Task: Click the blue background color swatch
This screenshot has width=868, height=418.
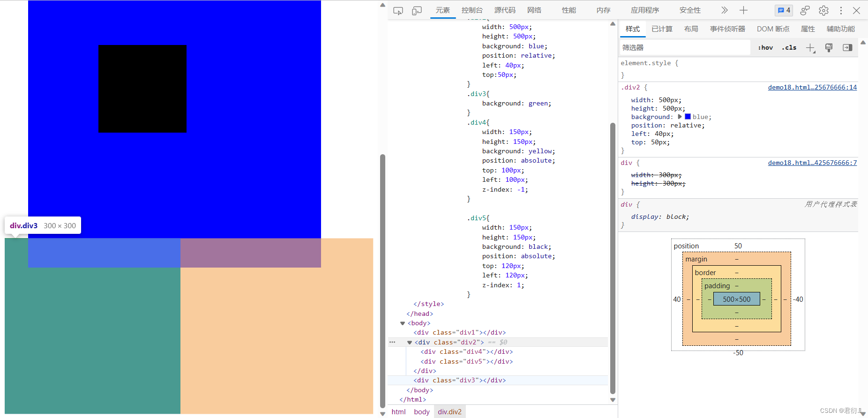Action: [688, 117]
